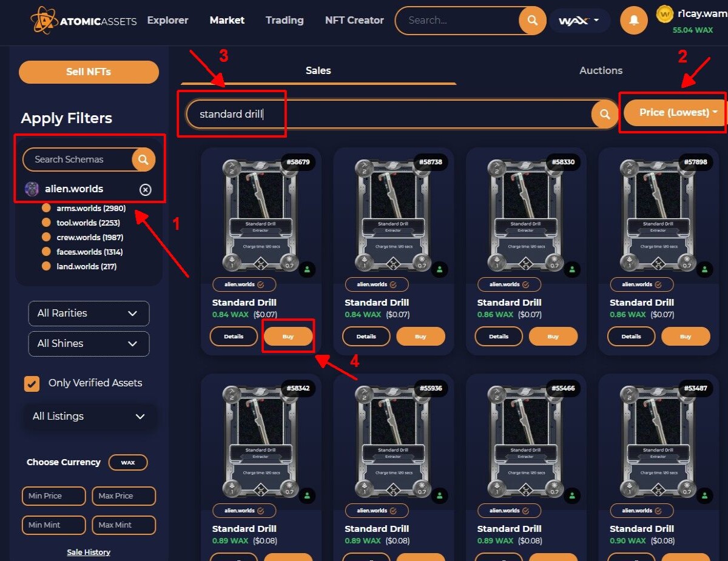Viewport: 728px width, 561px height.
Task: Click green owner icon on card #58330
Action: pos(572,269)
